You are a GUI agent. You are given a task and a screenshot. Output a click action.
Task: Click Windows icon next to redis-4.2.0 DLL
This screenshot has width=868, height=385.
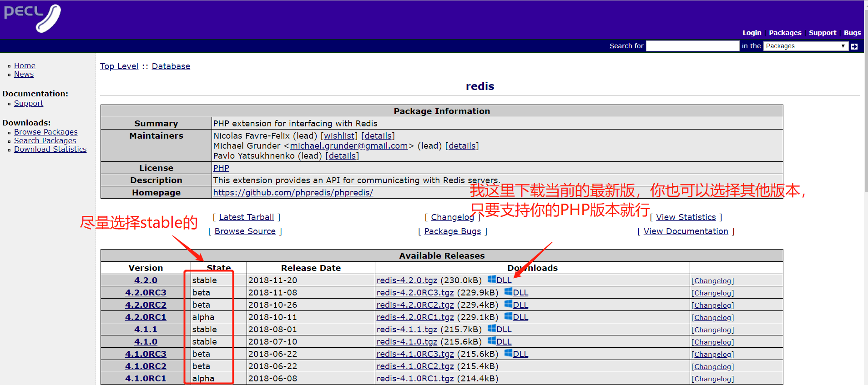(x=491, y=279)
